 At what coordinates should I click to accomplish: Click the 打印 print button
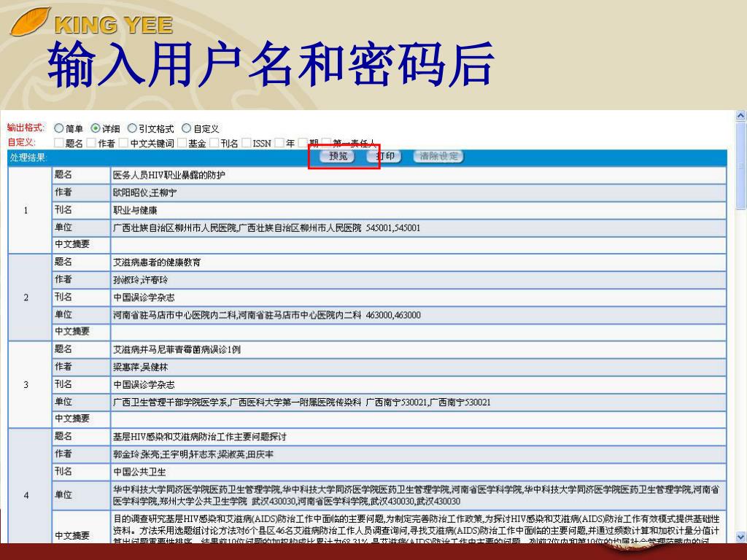tap(384, 156)
